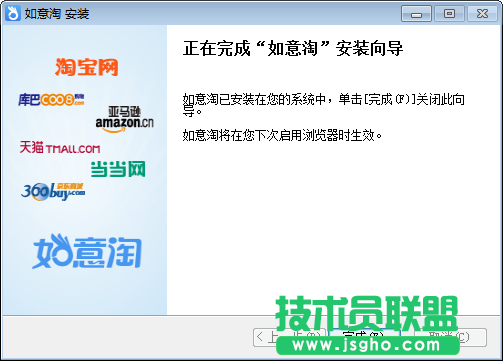Image resolution: width=503 pixels, height=361 pixels.
Task: Click the 取消 cancel button
Action: click(x=450, y=337)
